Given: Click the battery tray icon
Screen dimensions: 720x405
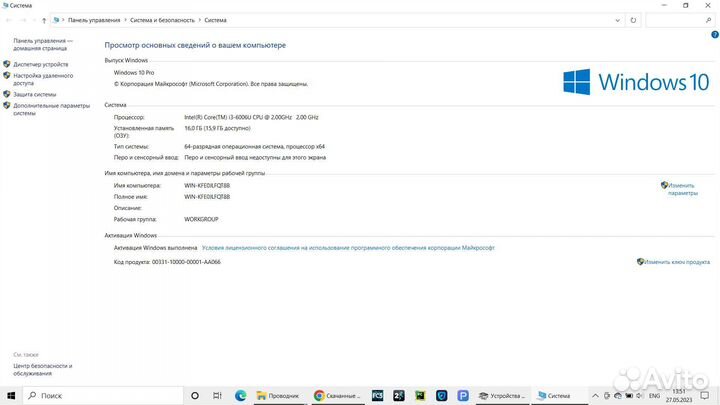Looking at the screenshot, I should click(x=629, y=395).
